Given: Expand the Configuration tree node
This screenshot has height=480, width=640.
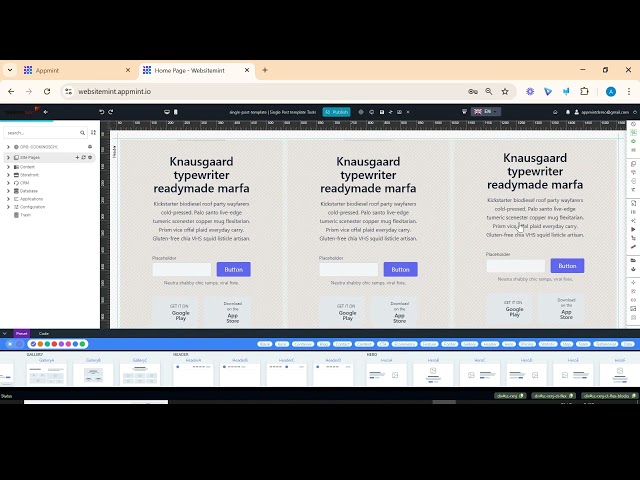Looking at the screenshot, I should 8,207.
